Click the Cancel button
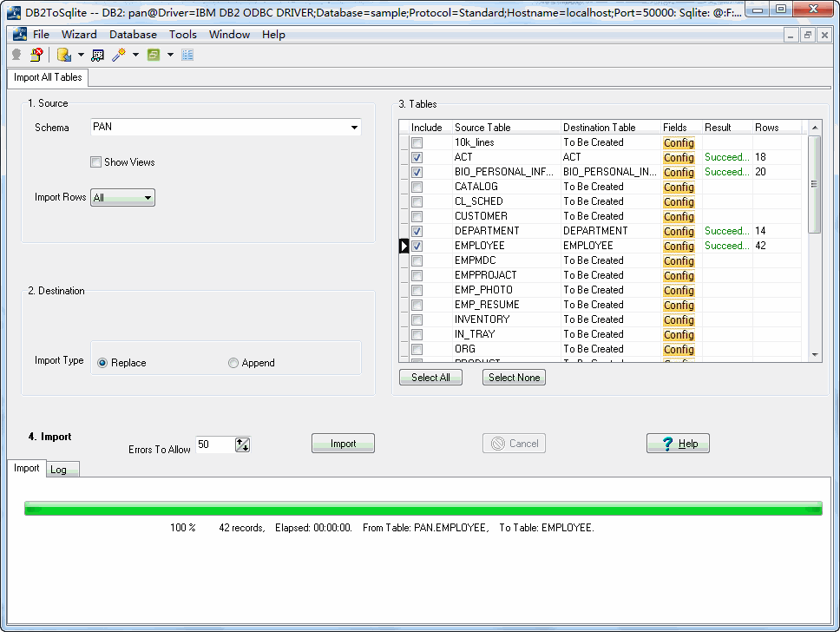The height and width of the screenshot is (632, 840). click(x=515, y=444)
